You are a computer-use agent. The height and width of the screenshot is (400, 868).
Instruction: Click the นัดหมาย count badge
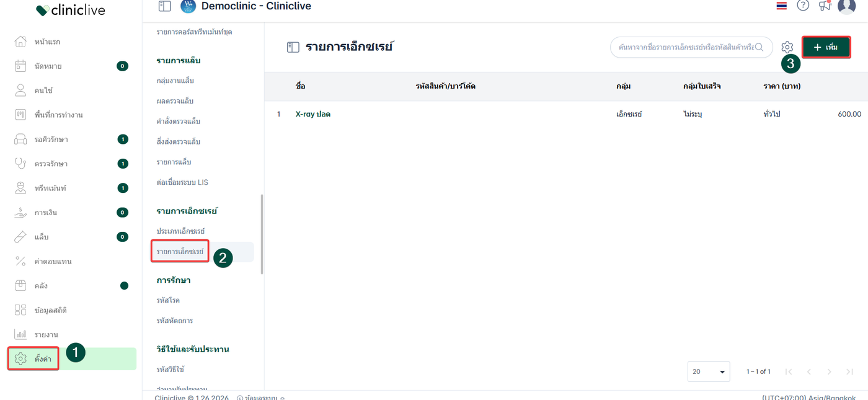pyautogui.click(x=122, y=66)
